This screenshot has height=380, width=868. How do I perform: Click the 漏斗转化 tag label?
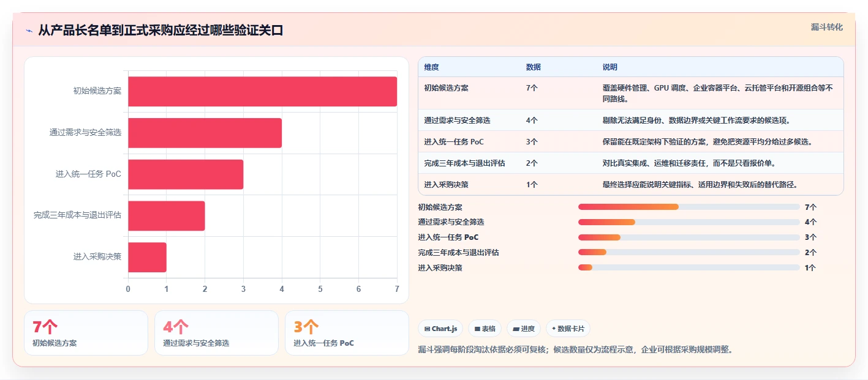pyautogui.click(x=826, y=27)
